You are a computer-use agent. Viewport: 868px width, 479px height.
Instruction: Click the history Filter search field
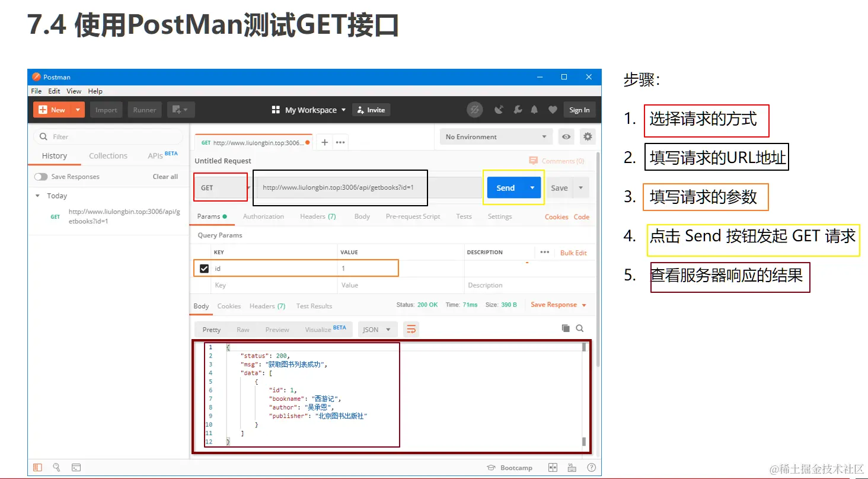108,137
